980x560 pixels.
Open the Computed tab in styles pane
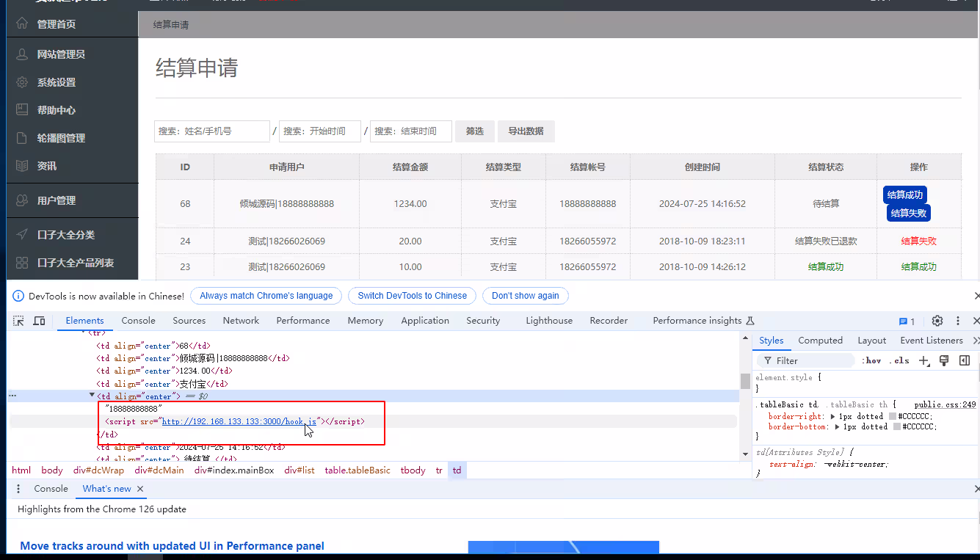click(x=820, y=341)
